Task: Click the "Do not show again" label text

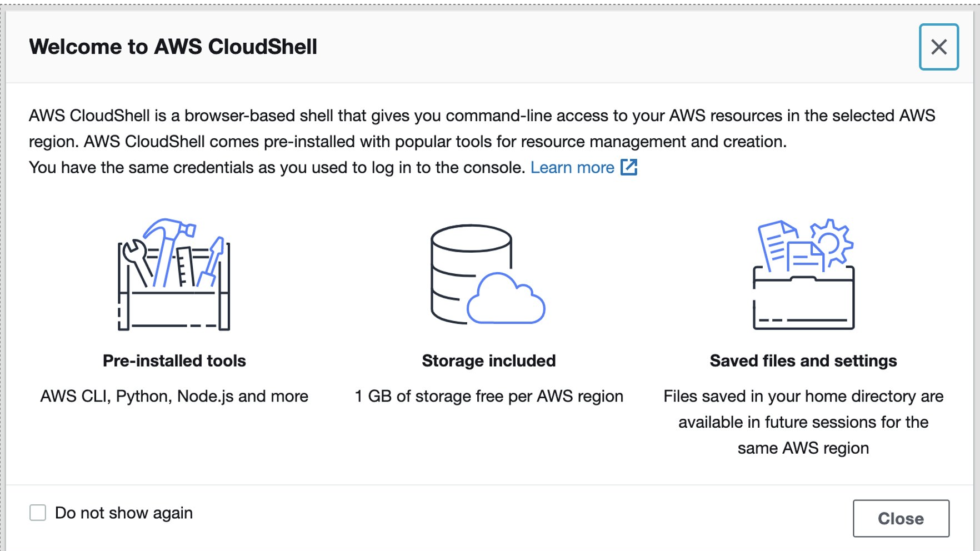Action: point(124,513)
